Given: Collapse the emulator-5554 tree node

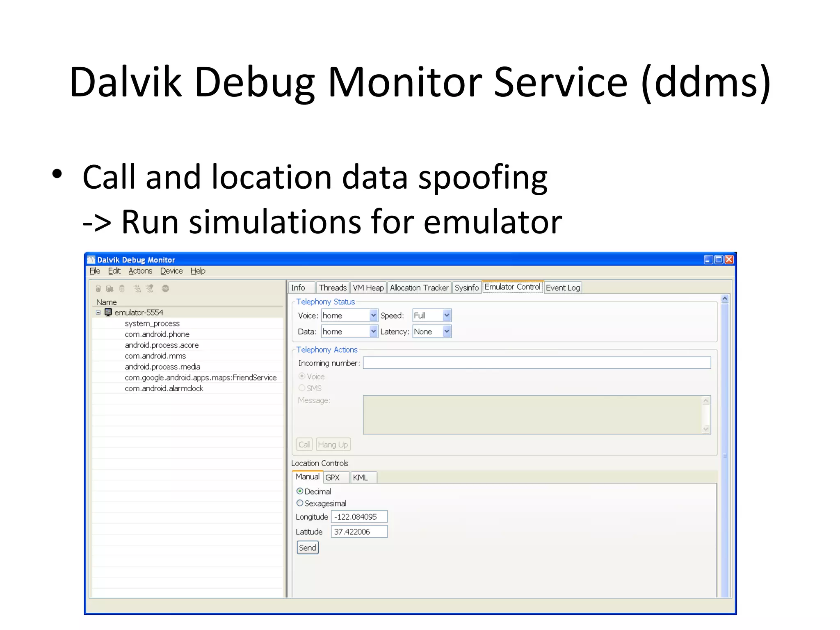Looking at the screenshot, I should (98, 312).
